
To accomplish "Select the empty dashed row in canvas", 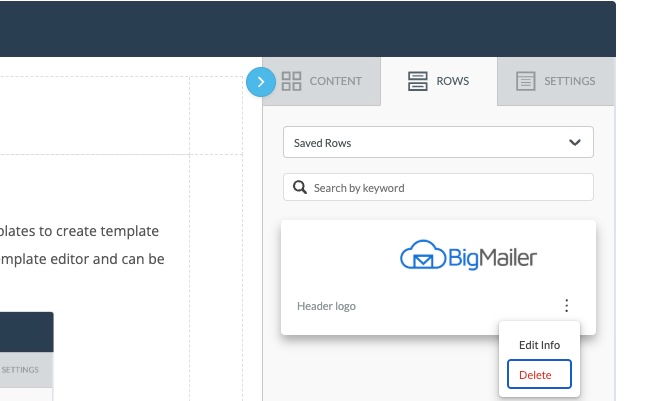I will click(x=121, y=115).
